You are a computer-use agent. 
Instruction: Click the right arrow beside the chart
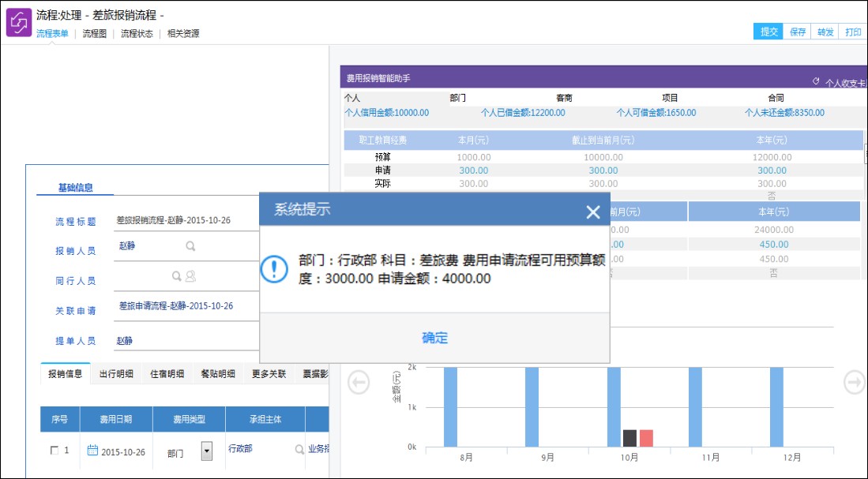(x=855, y=383)
